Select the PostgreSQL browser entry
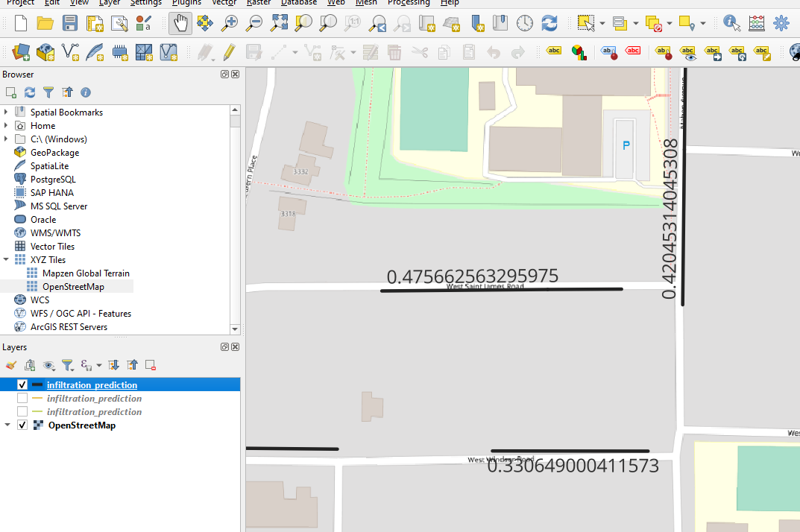 pos(53,180)
